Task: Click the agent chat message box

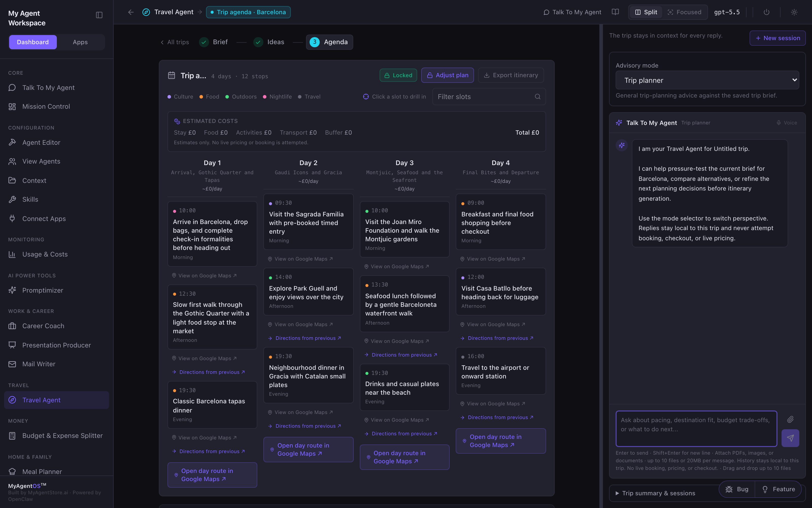Action: 696,429
